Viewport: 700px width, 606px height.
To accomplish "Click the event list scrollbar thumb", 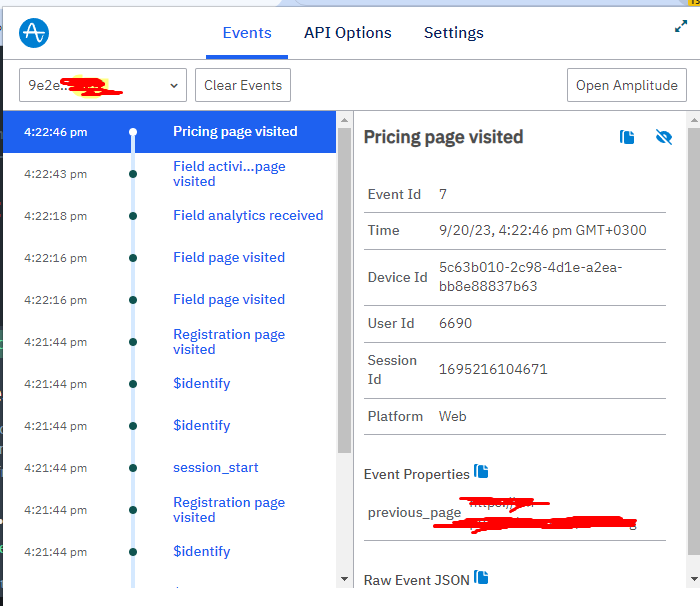I will pos(344,291).
